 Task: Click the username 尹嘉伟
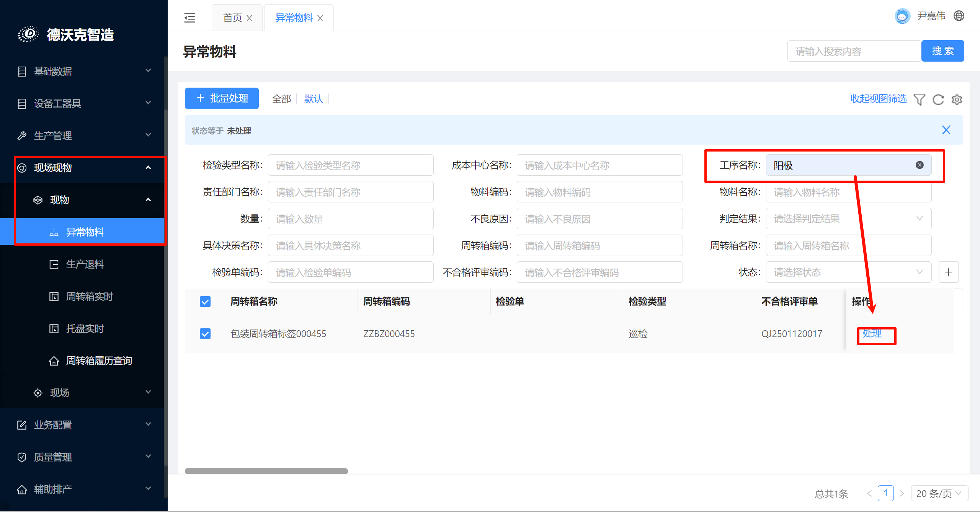click(x=931, y=16)
